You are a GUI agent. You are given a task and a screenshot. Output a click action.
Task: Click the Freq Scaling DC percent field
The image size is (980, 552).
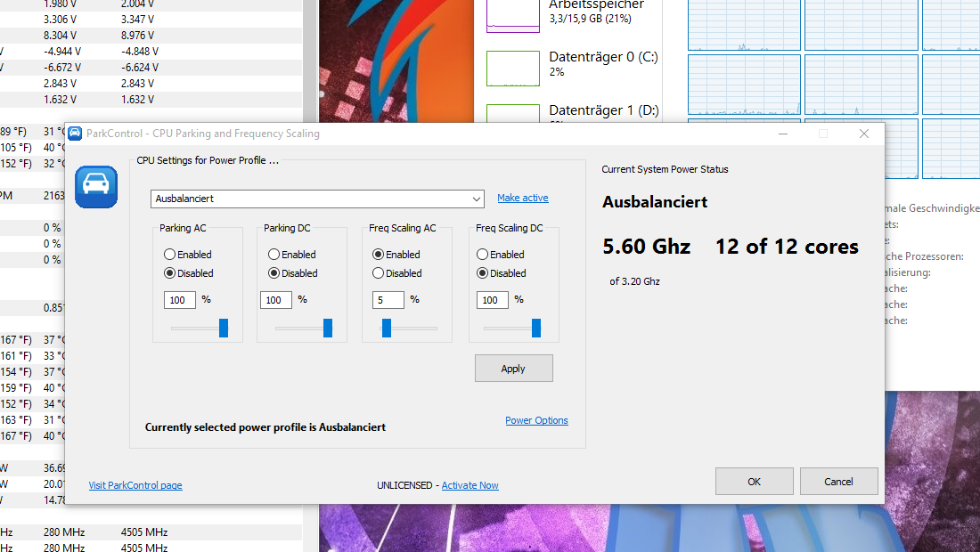(493, 300)
